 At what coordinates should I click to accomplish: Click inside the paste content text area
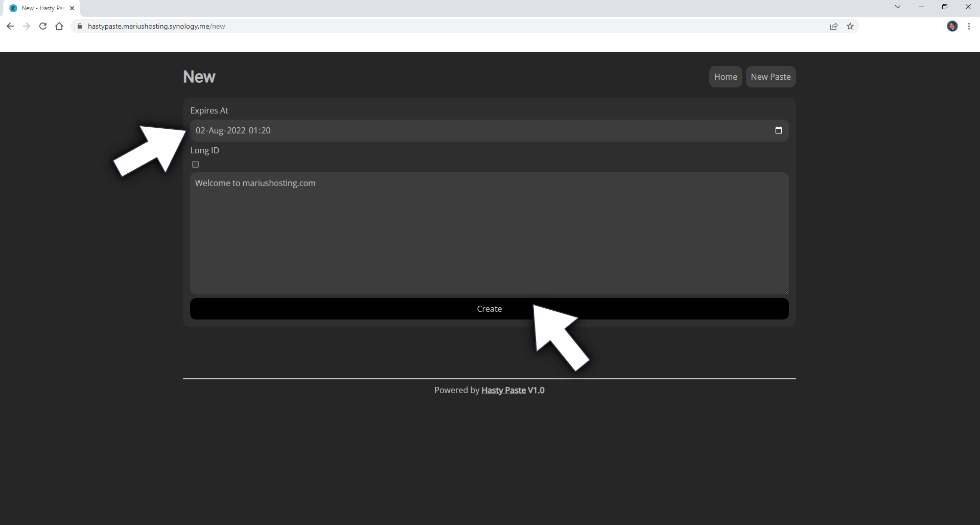489,234
